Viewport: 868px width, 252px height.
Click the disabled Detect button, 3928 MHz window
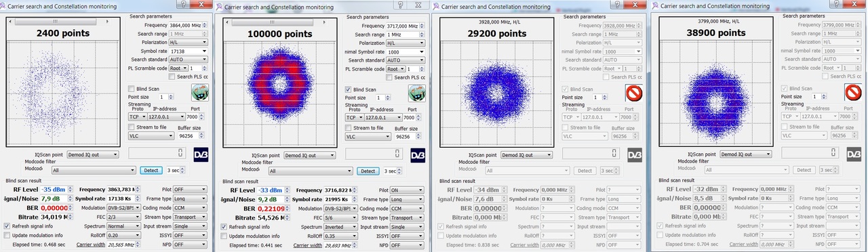(x=585, y=171)
